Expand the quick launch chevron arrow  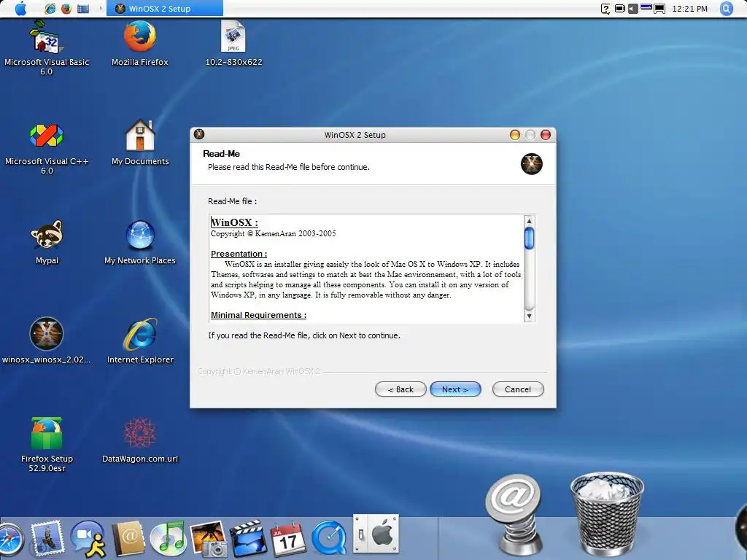pos(100,9)
